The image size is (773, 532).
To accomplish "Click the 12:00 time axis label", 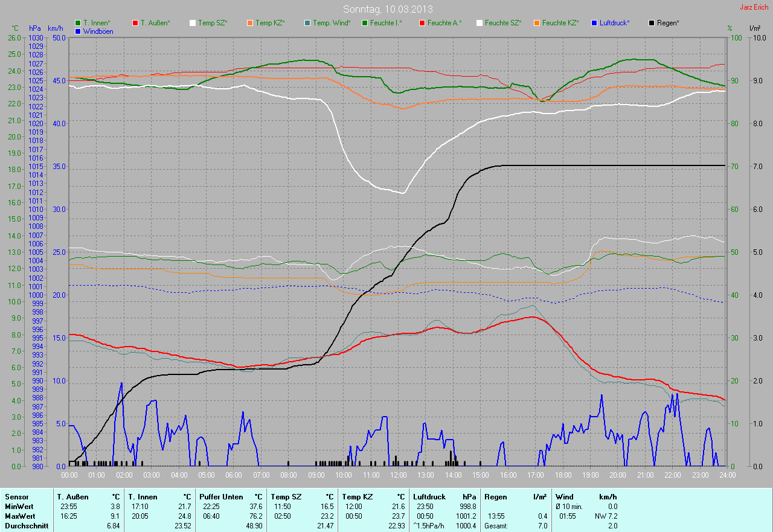I will [398, 475].
